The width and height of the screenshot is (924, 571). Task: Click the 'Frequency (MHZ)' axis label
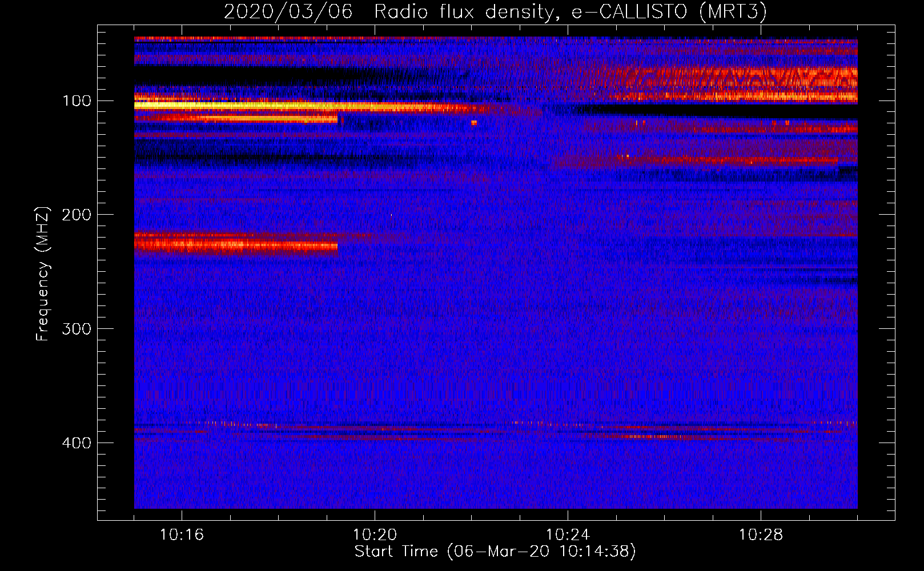(x=42, y=274)
